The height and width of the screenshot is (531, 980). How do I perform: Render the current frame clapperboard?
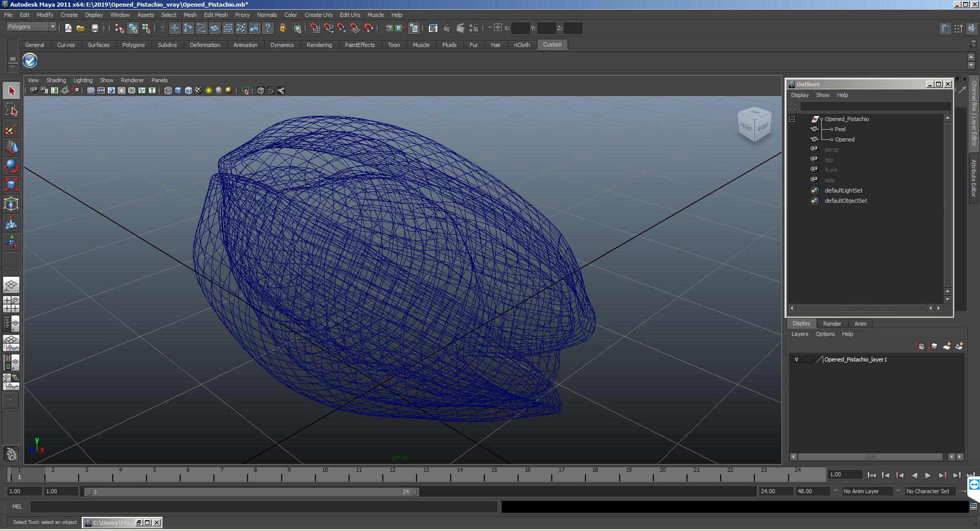coord(447,28)
